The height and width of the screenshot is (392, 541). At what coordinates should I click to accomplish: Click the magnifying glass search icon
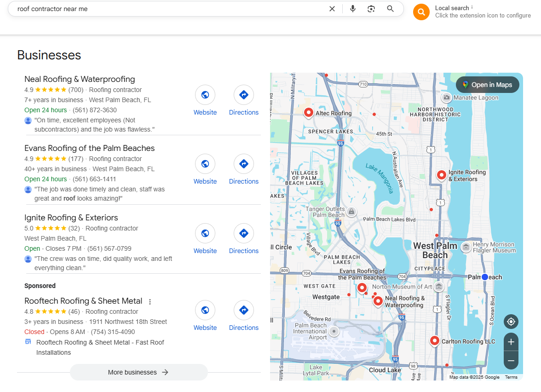coord(390,9)
